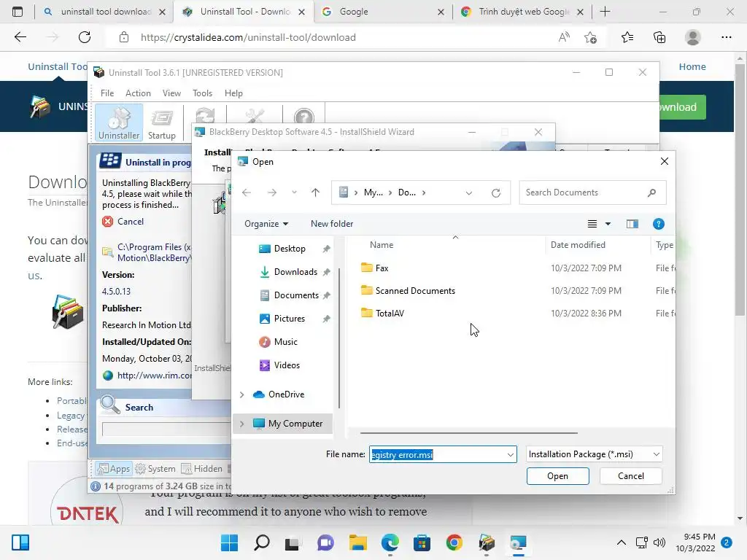Expand the My Computer tree node
This screenshot has height=560, width=747.
[242, 424]
